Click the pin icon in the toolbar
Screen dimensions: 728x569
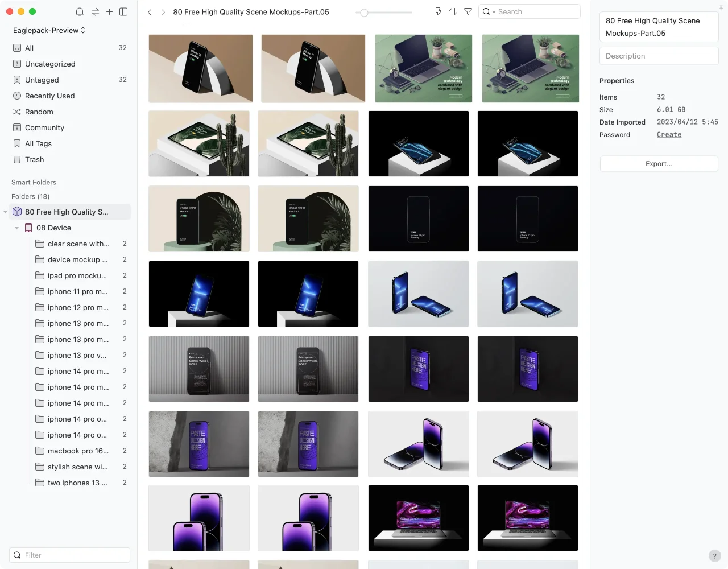438,11
